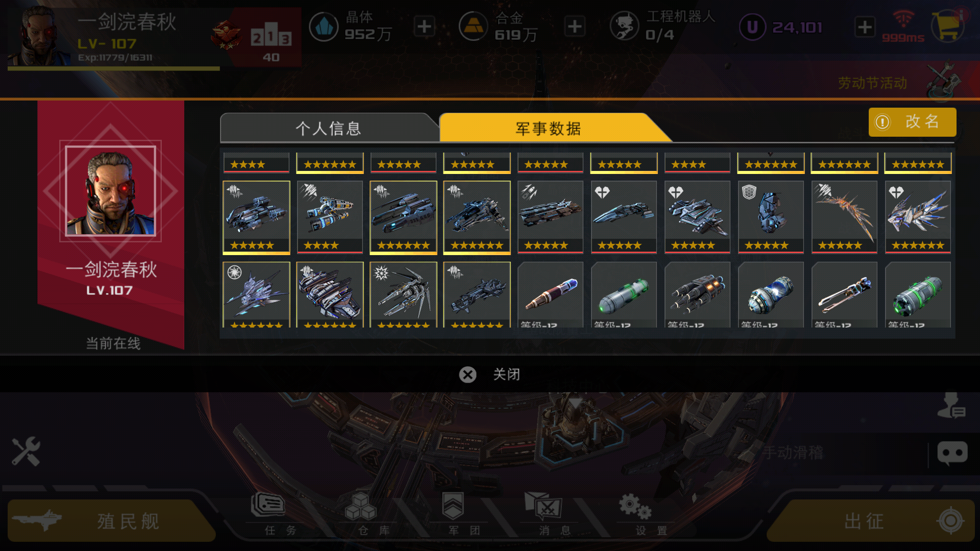Add more alloy with the plus icon
Image resolution: width=980 pixels, height=551 pixels.
click(575, 27)
